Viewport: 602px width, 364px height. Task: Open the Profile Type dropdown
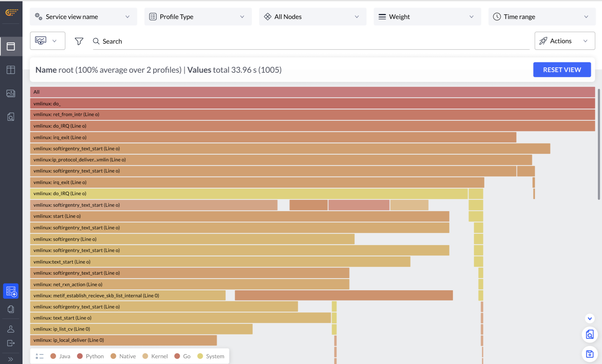[198, 16]
